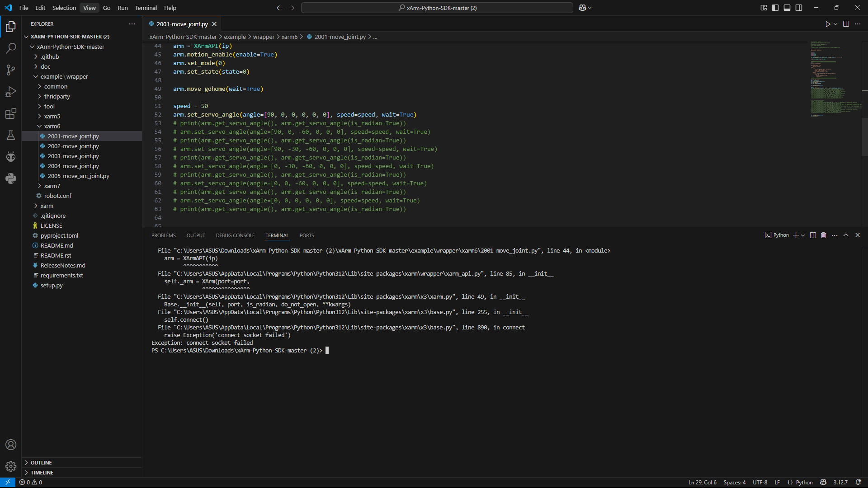Open the Terminal menu
The height and width of the screenshot is (488, 868).
click(146, 8)
